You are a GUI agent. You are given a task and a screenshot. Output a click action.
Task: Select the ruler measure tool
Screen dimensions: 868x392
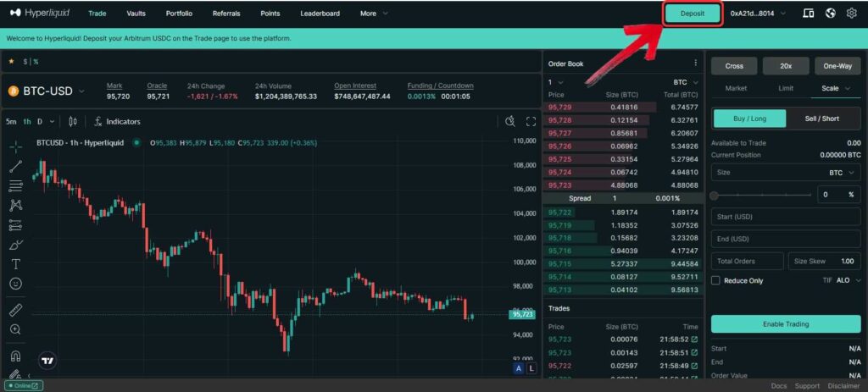tap(15, 310)
